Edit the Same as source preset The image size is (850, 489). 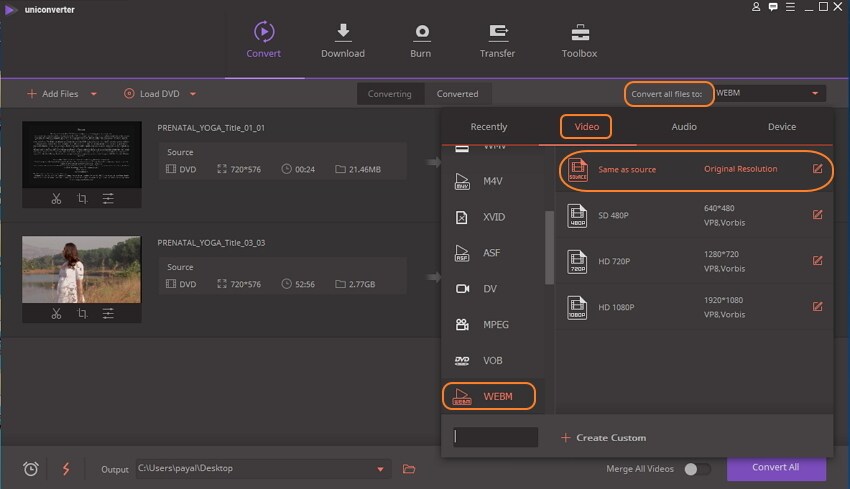(x=817, y=169)
